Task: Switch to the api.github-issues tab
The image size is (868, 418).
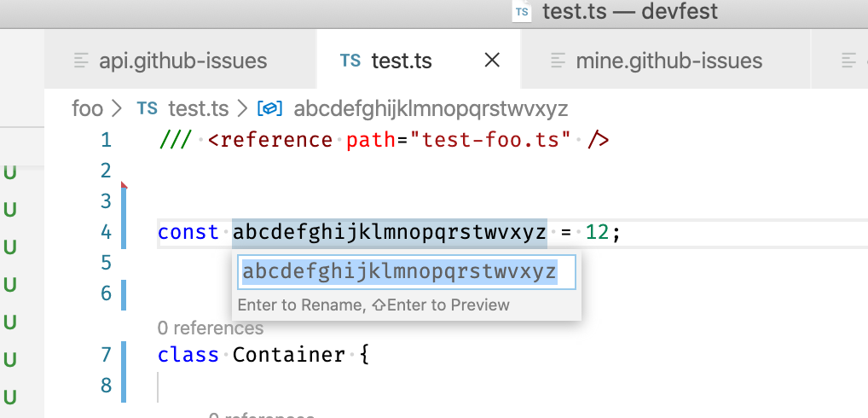Action: [182, 61]
